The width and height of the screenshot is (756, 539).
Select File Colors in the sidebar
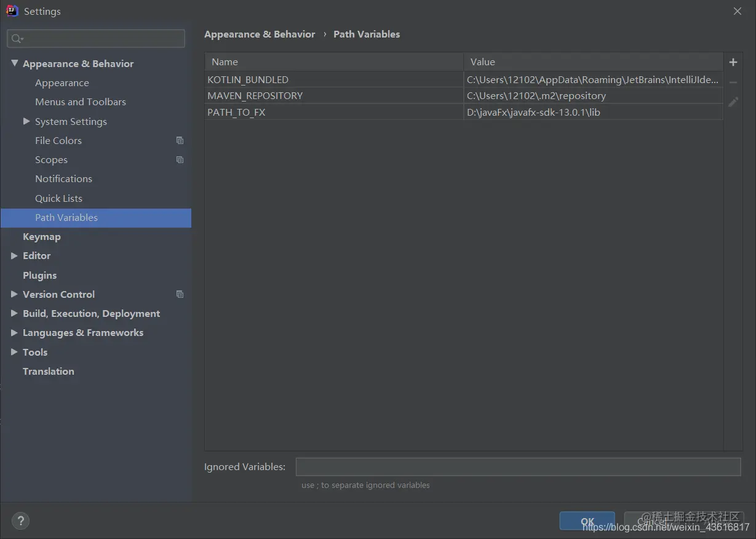(x=58, y=140)
